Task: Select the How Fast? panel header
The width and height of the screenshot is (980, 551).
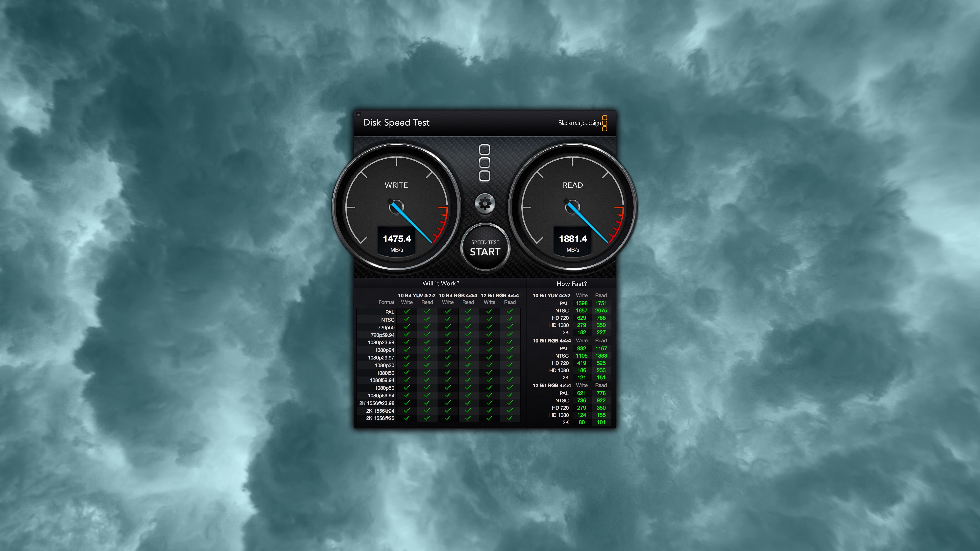Action: 571,284
